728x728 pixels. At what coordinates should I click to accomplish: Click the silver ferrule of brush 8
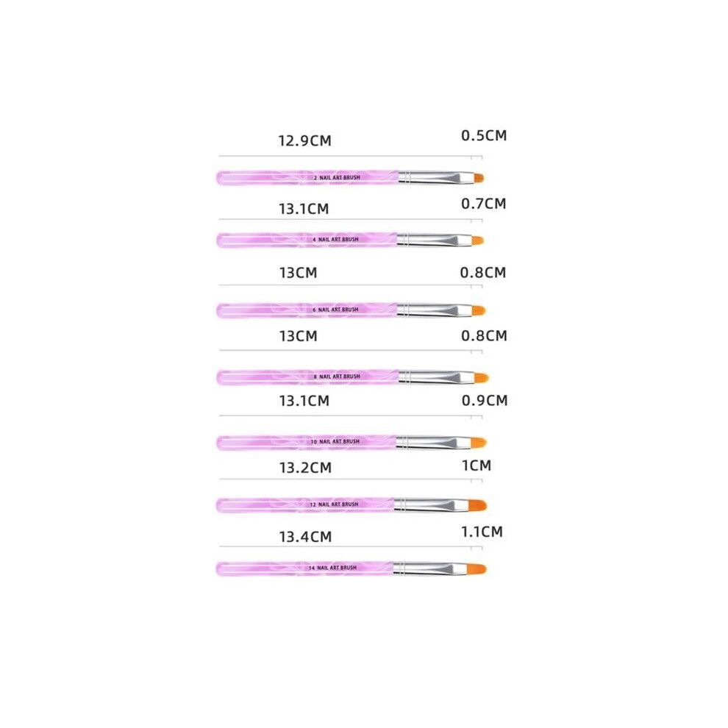point(436,377)
